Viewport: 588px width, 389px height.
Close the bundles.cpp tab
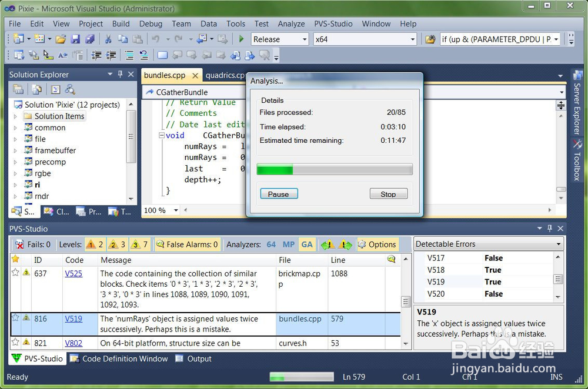(195, 76)
